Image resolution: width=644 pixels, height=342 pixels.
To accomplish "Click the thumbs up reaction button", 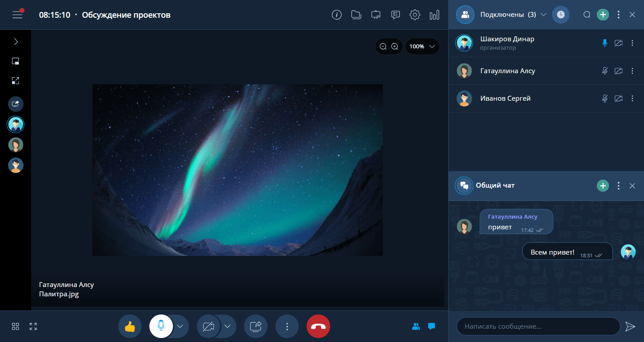I will [x=130, y=326].
